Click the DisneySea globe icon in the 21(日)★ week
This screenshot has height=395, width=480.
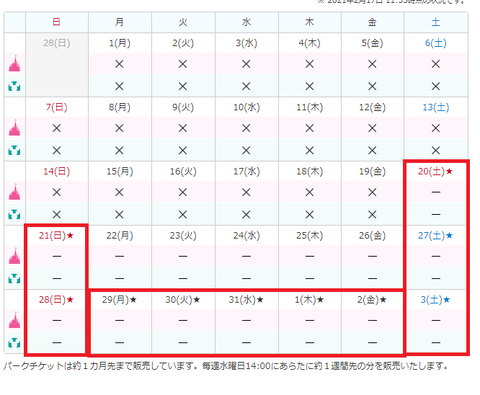(x=14, y=278)
